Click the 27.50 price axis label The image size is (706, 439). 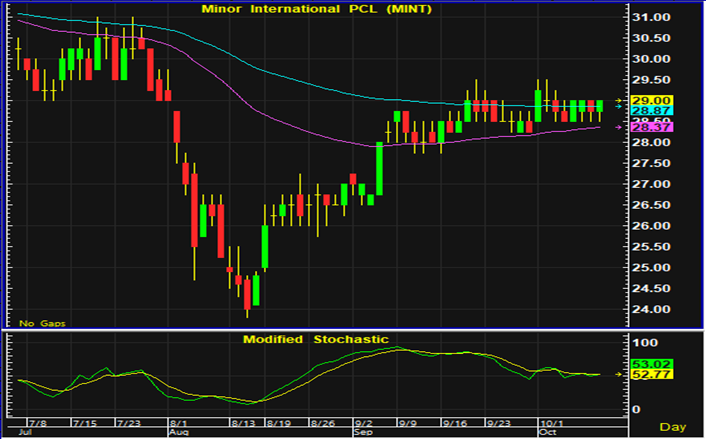point(651,163)
